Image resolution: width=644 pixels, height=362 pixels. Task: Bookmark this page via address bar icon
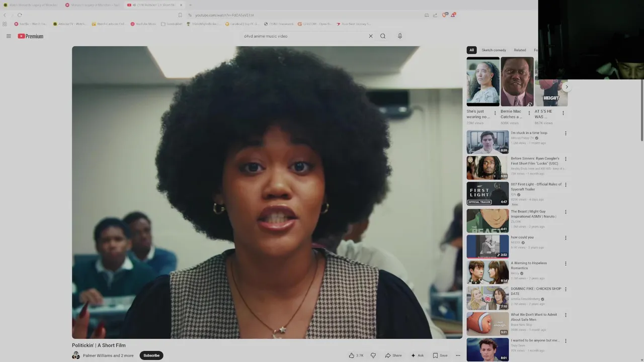180,15
